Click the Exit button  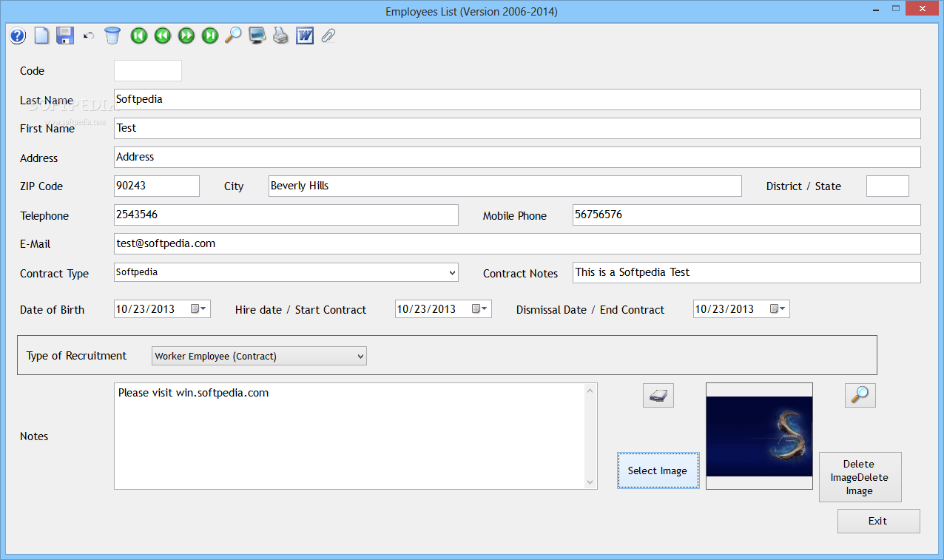tap(878, 521)
